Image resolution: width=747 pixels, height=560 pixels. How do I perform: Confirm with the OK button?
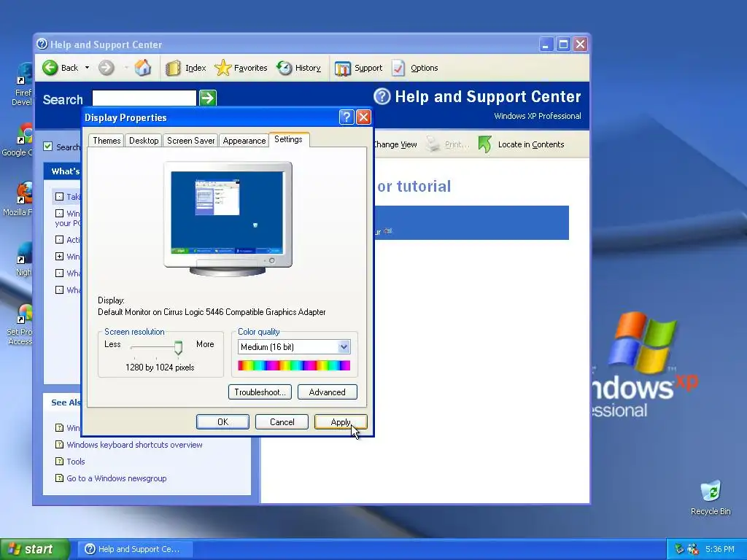point(222,422)
